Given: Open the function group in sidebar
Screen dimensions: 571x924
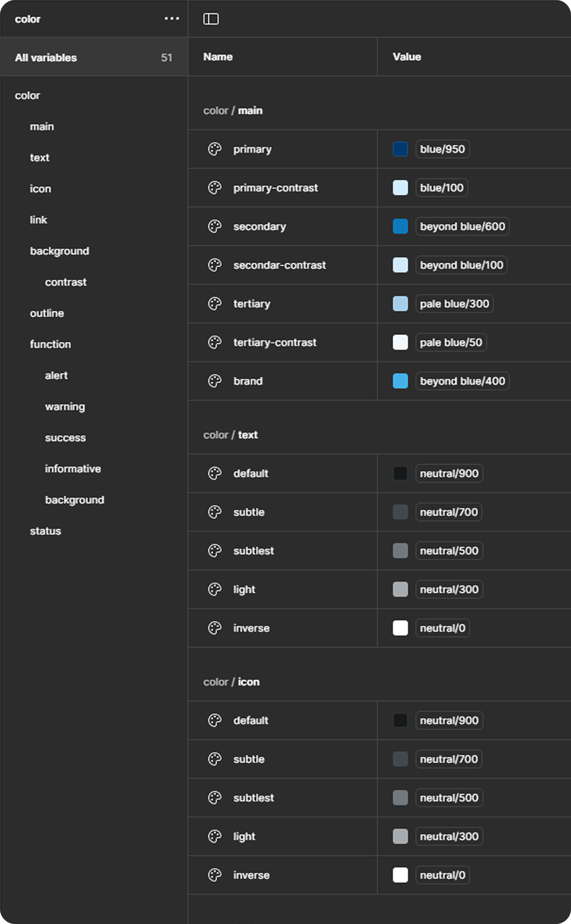Looking at the screenshot, I should (x=50, y=344).
